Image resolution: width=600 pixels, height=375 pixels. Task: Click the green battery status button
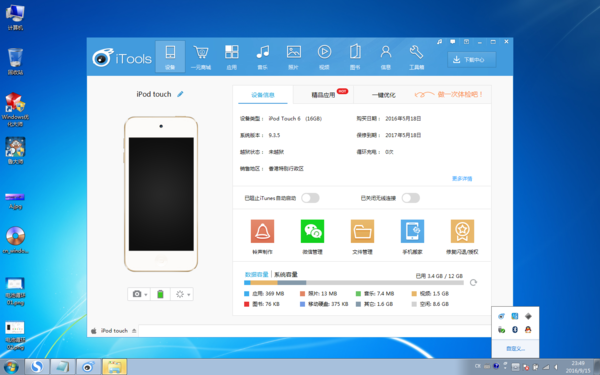pos(160,294)
